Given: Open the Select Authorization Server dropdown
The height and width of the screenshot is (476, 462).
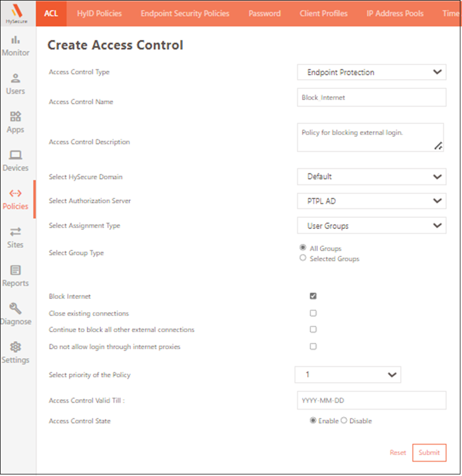Looking at the screenshot, I should click(x=371, y=201).
